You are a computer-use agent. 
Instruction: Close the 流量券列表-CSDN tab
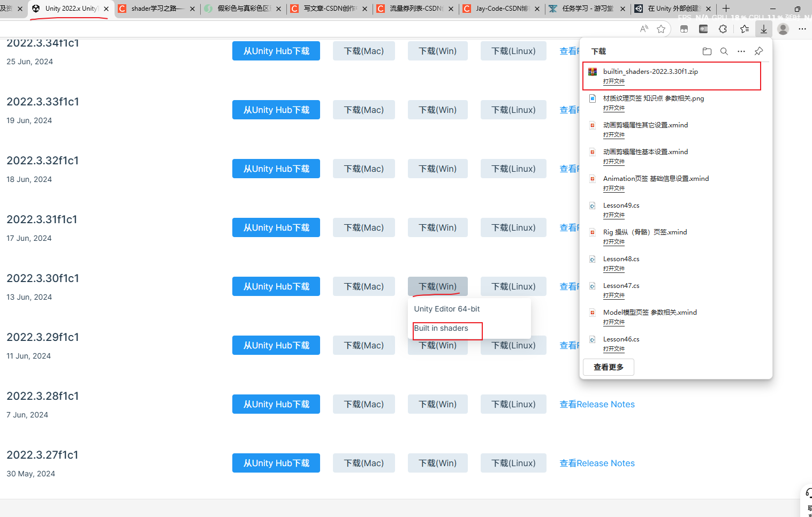[451, 9]
